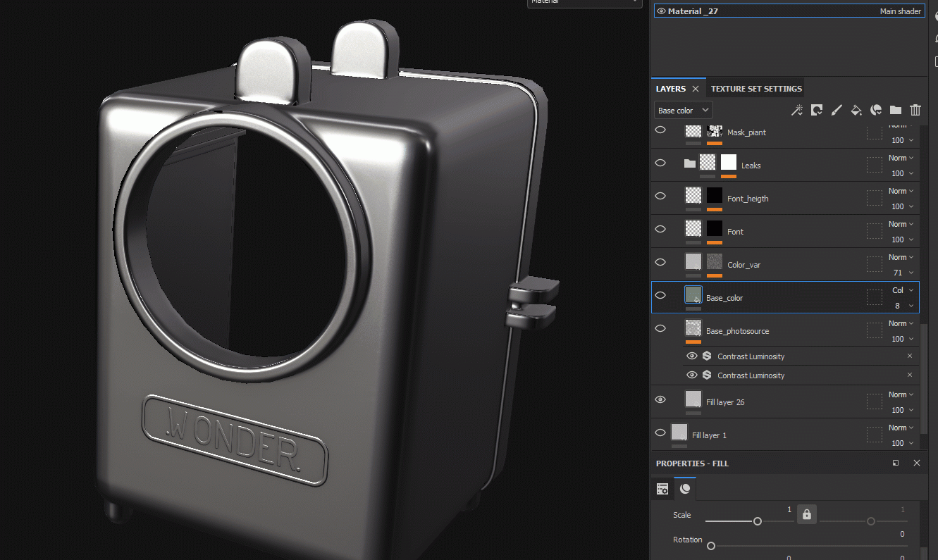Open Col blend mode dropdown for Base_color

tap(903, 290)
